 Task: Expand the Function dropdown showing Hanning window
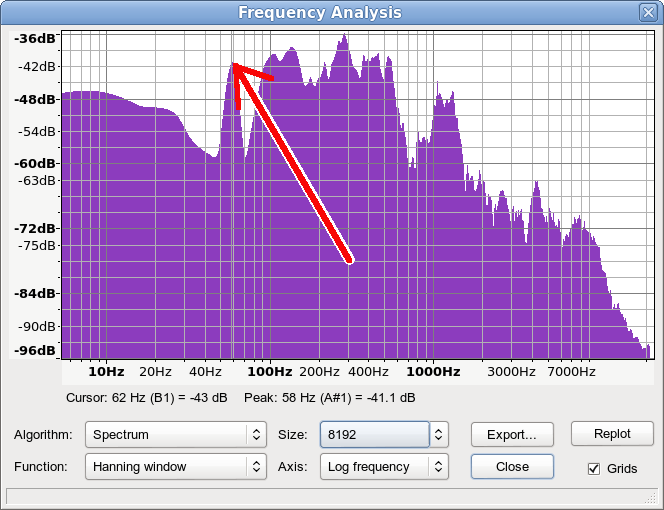(175, 466)
